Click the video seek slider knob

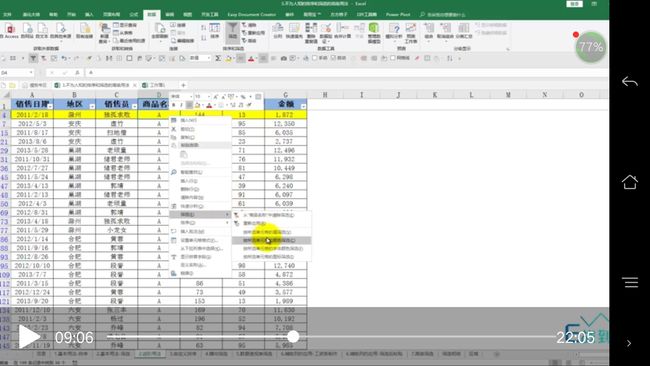click(x=293, y=337)
